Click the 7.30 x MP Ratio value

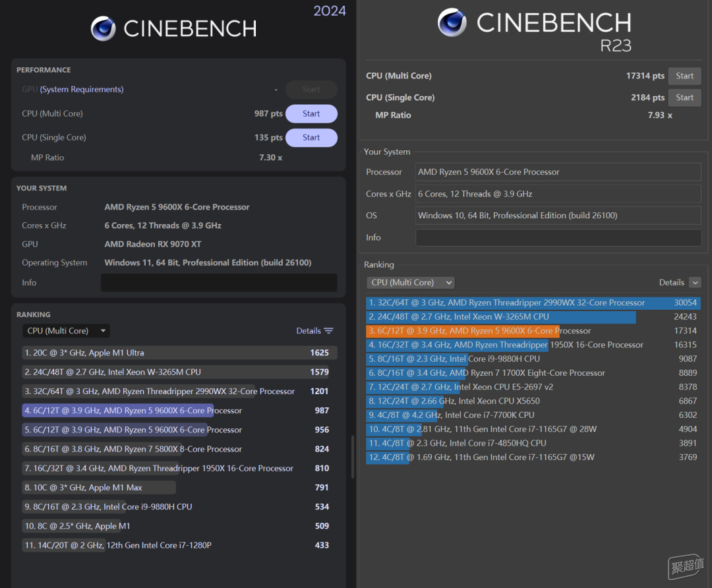[x=271, y=158]
